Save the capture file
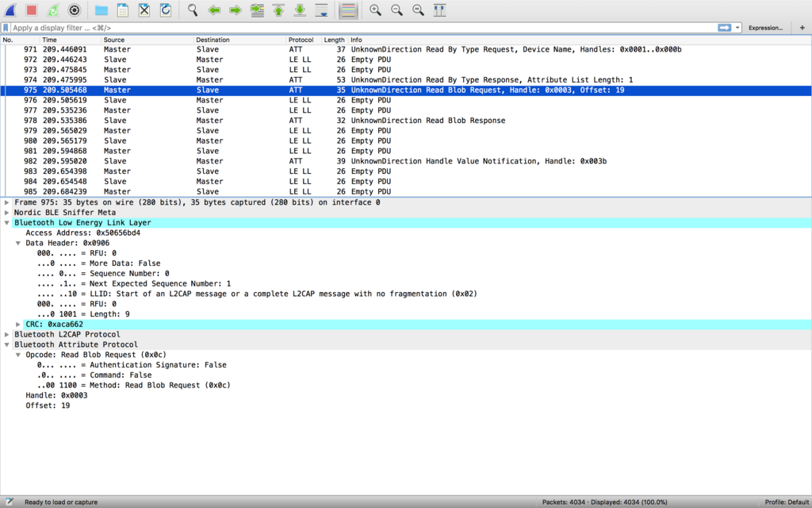This screenshot has height=508, width=812. pyautogui.click(x=123, y=10)
